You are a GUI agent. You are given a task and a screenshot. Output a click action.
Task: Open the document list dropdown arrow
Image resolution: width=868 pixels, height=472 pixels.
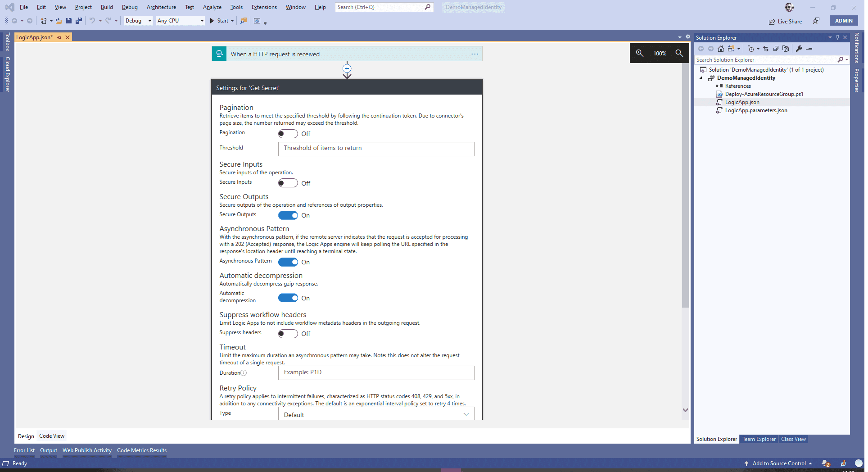679,37
